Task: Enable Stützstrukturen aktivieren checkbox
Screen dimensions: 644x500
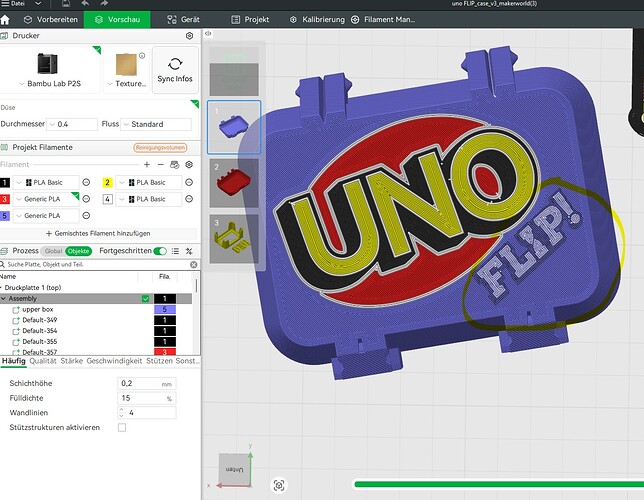Action: (x=122, y=428)
